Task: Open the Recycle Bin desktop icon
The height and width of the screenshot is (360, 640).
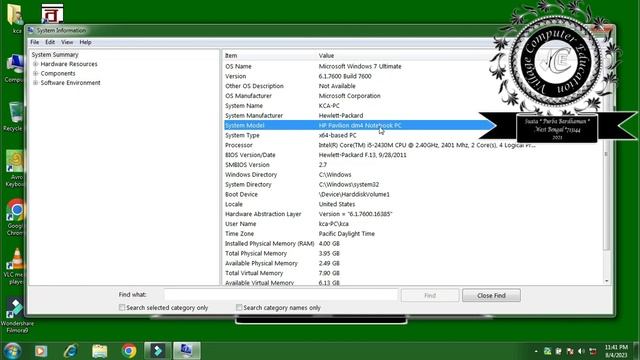Action: pos(15,116)
